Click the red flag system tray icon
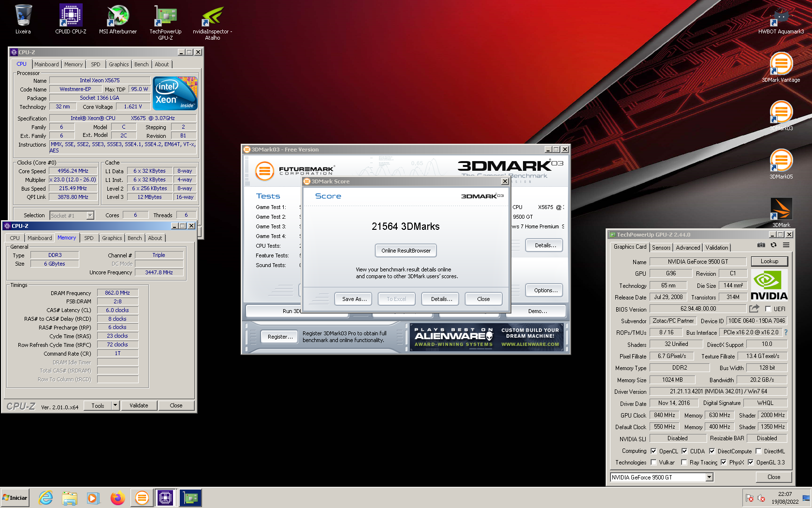This screenshot has height=508, width=812. (749, 498)
